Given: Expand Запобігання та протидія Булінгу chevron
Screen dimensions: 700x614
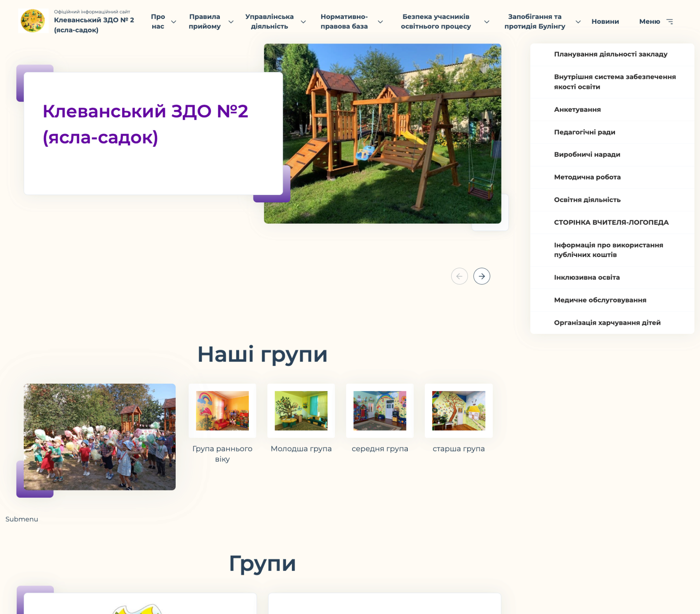Looking at the screenshot, I should point(578,22).
